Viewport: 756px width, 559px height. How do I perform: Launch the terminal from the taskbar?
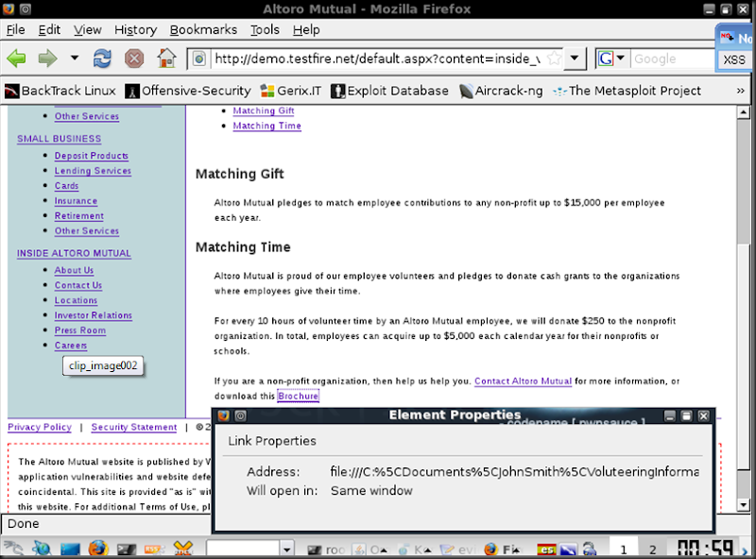pos(127,549)
